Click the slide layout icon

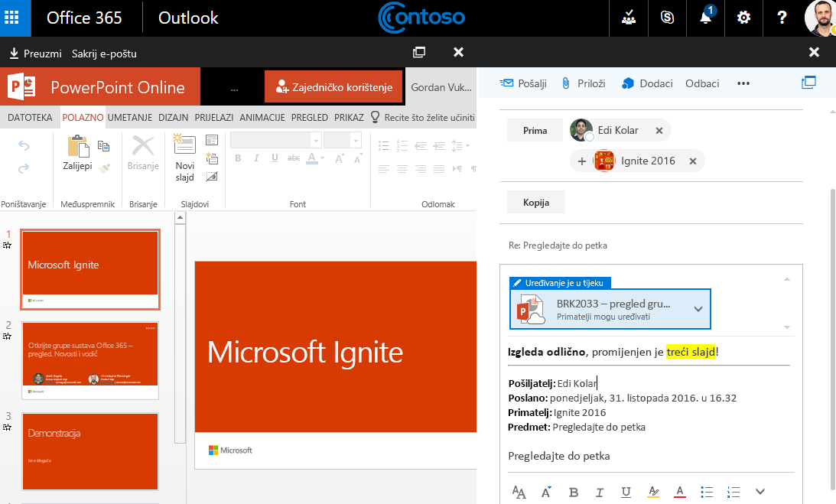pyautogui.click(x=212, y=140)
